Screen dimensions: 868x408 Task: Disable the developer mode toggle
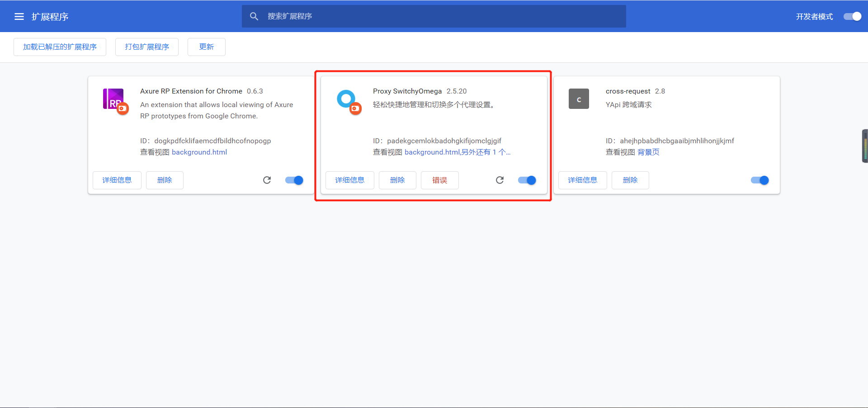tap(852, 16)
